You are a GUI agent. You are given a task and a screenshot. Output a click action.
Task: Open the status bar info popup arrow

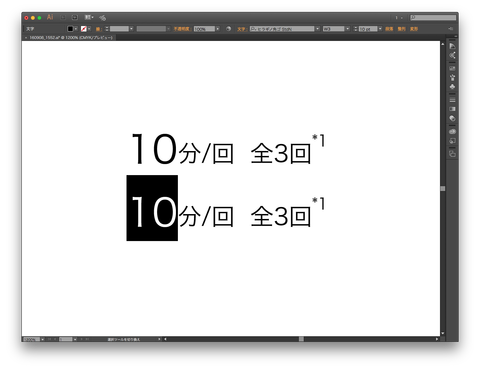159,339
